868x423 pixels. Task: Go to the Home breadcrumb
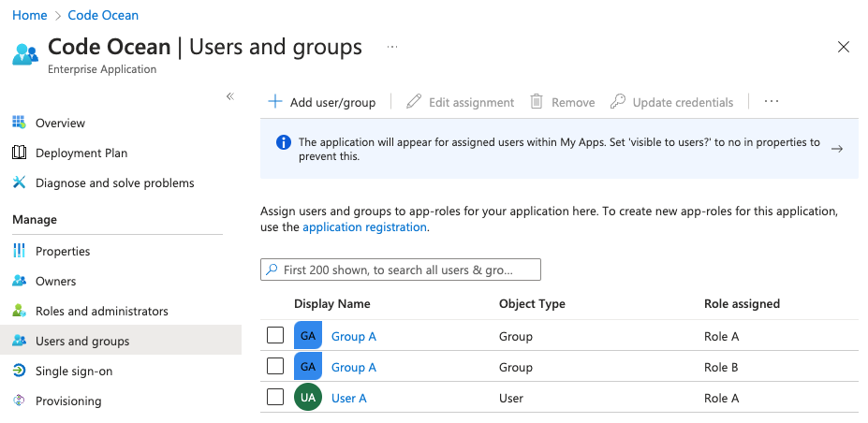pos(29,15)
